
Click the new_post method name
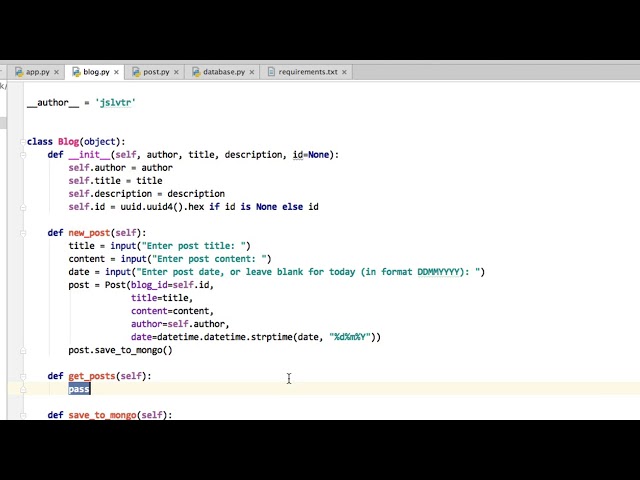tap(89, 233)
